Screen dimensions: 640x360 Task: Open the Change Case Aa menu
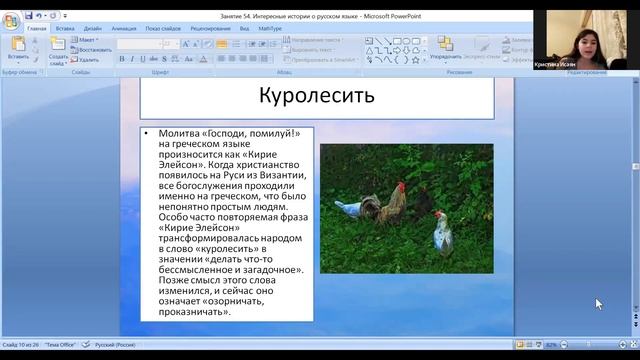pos(189,59)
